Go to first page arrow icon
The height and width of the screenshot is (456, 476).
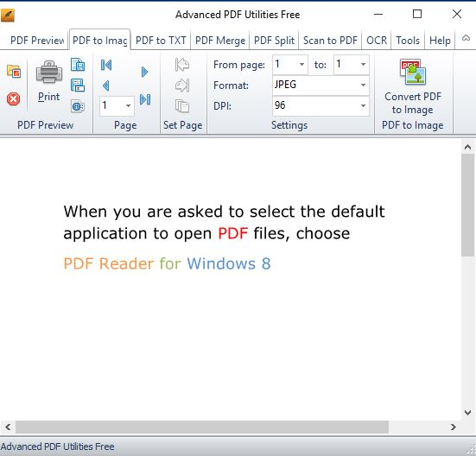(x=106, y=65)
